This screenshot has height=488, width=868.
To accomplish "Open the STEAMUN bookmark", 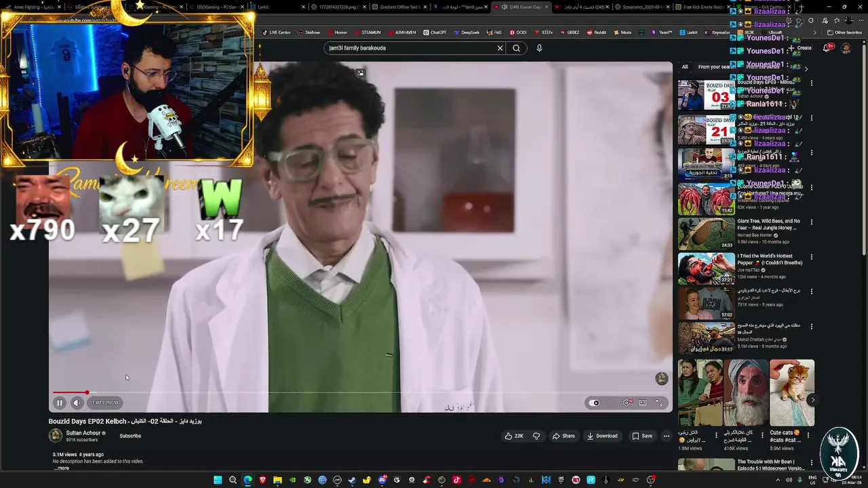I will (x=367, y=33).
